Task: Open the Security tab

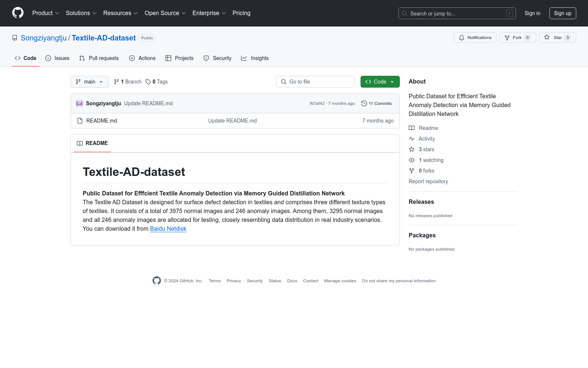Action: coord(218,58)
